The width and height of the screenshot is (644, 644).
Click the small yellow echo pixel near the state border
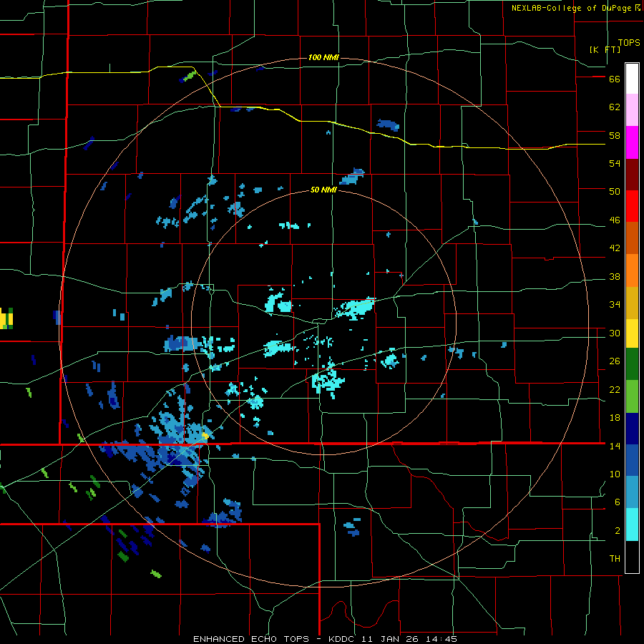[205, 435]
